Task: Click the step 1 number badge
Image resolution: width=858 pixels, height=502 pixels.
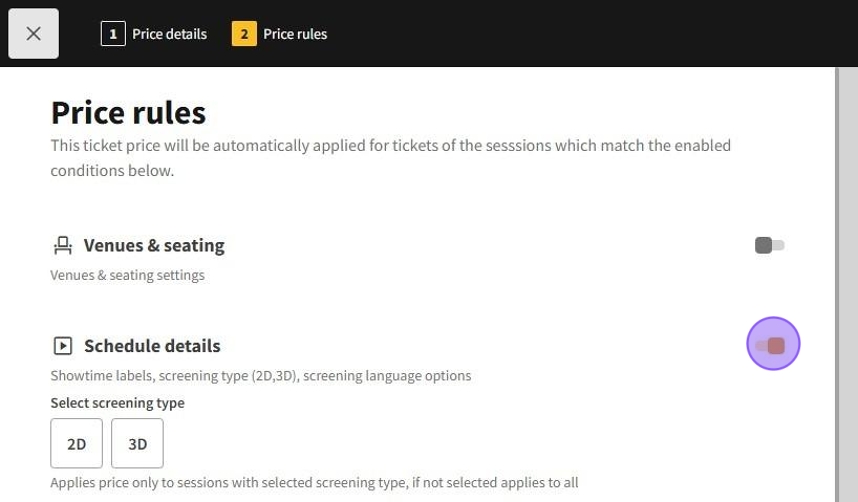Action: coord(113,34)
